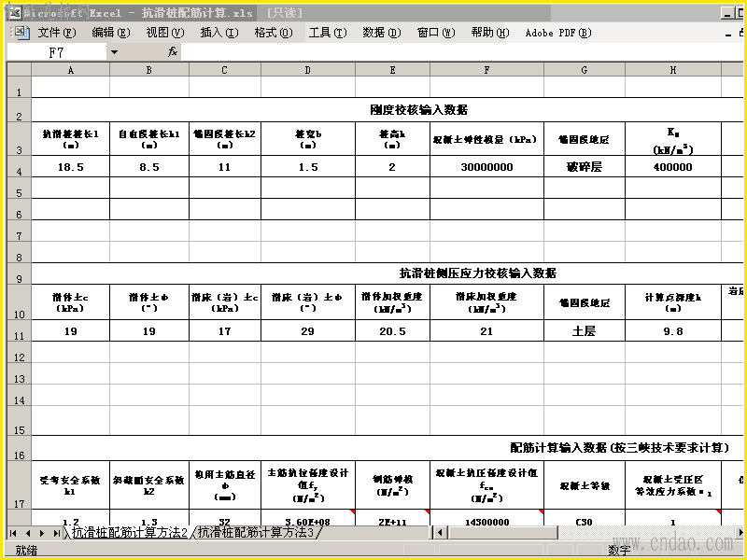
Task: Switch to sheet tab 抗滑桩配筋计算方法3
Action: click(x=256, y=532)
